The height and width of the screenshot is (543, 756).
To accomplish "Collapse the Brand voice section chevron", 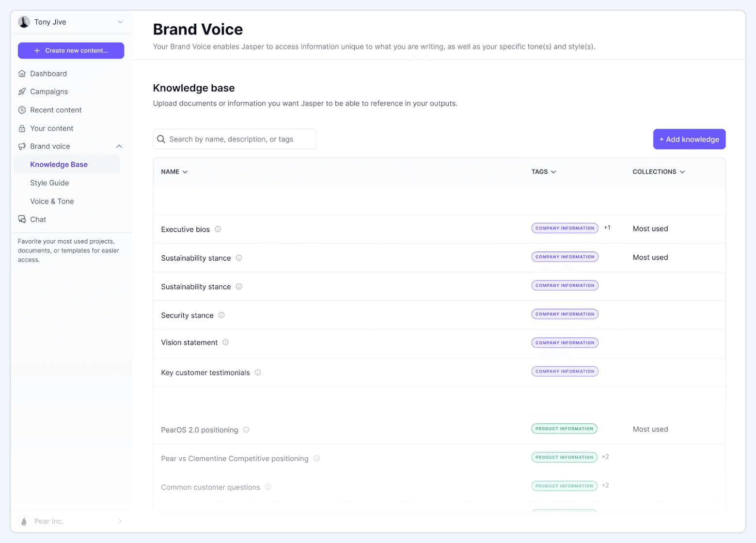I will coord(119,146).
